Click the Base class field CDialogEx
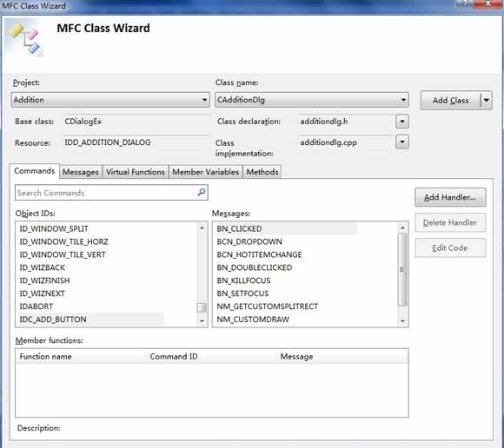The image size is (504, 448). [x=136, y=122]
